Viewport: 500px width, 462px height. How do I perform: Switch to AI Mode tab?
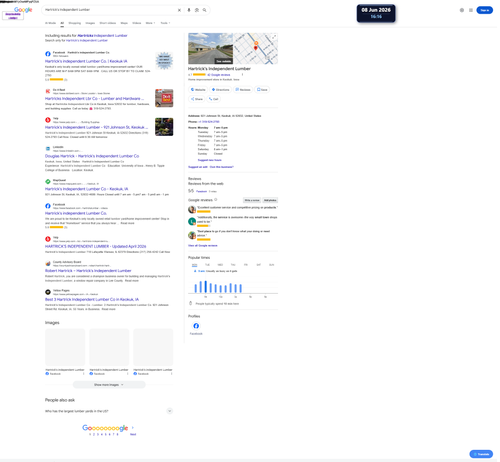[50, 23]
